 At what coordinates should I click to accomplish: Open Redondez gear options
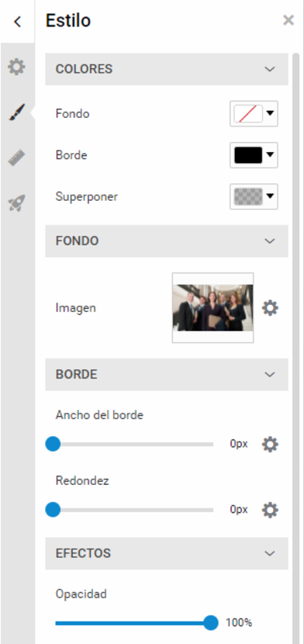pos(270,510)
